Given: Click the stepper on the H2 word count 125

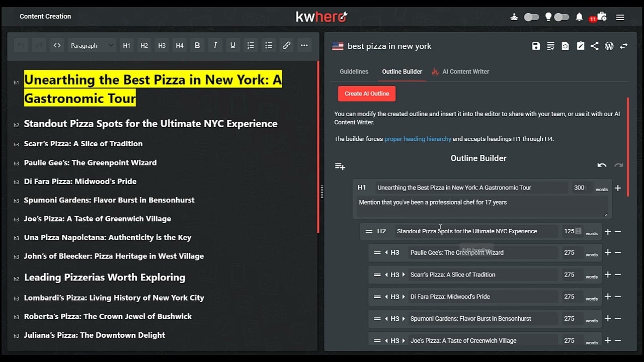Looking at the screenshot, I should point(578,231).
